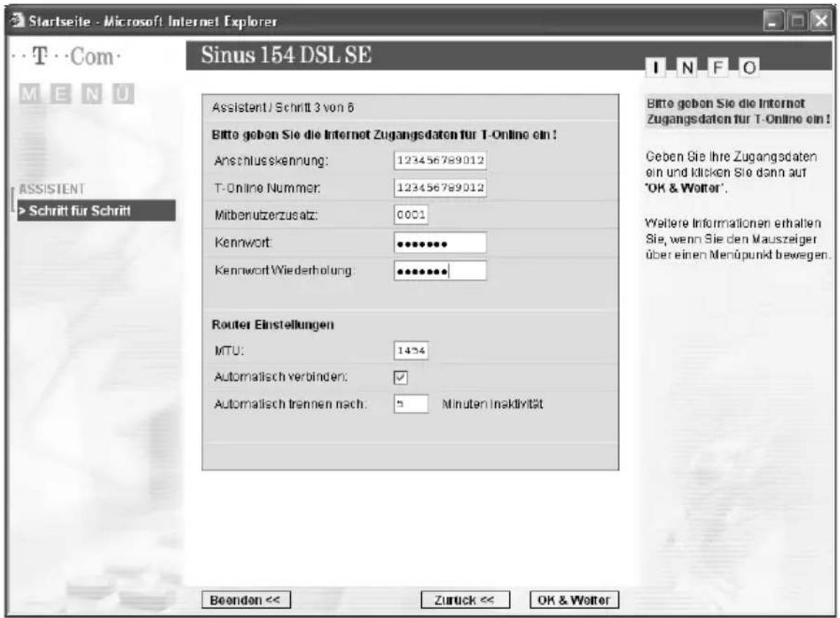
Task: Click the Zurück << button
Action: point(465,600)
